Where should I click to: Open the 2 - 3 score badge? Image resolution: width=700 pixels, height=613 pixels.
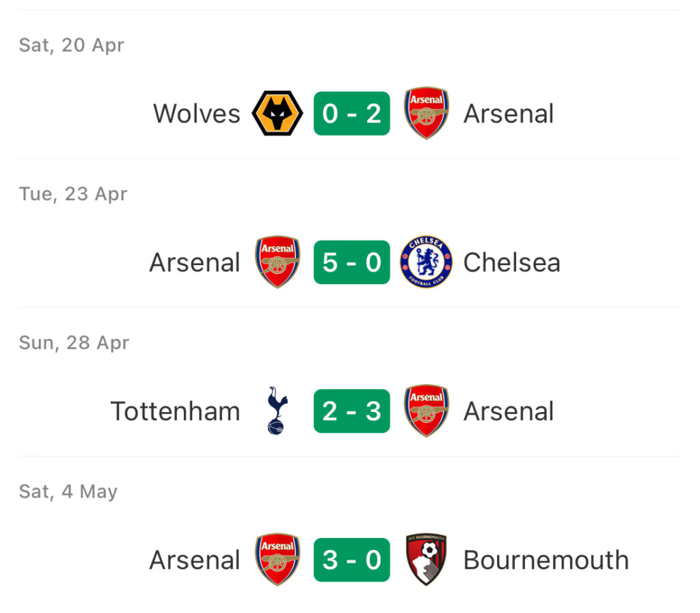(x=352, y=411)
